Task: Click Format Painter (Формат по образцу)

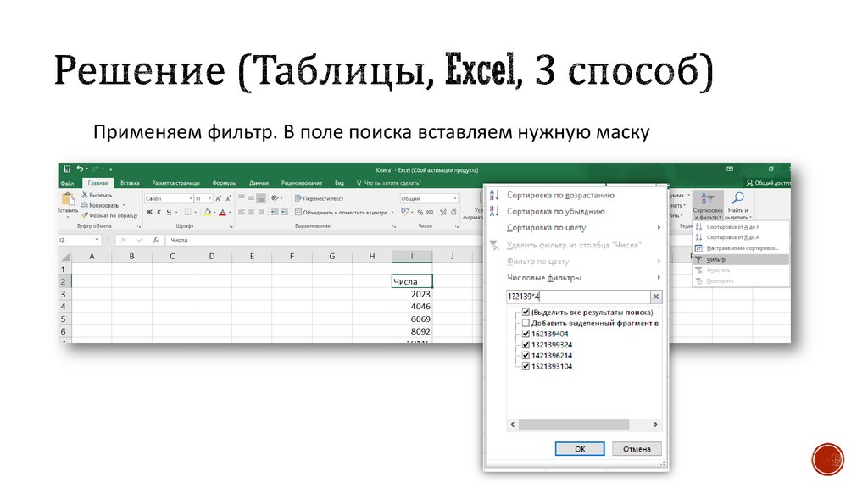Action: click(x=109, y=215)
